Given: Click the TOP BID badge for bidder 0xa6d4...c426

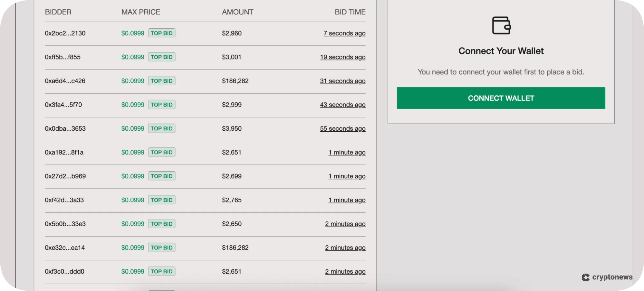Looking at the screenshot, I should [161, 81].
